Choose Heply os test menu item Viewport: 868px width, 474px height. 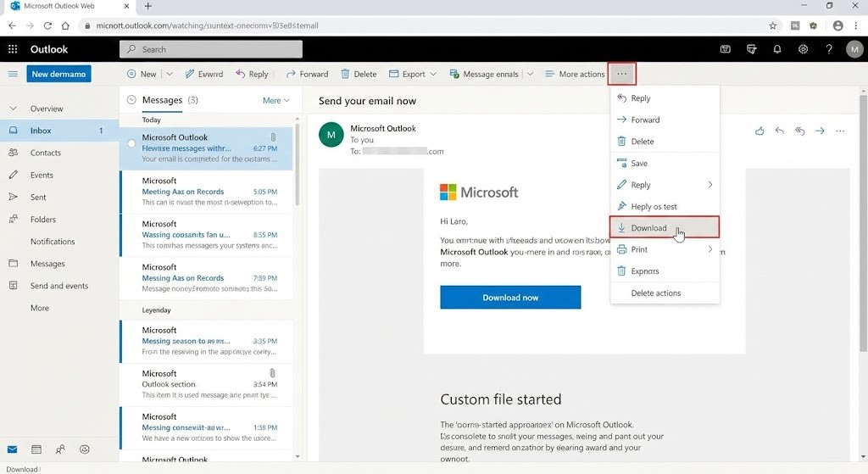click(x=665, y=207)
